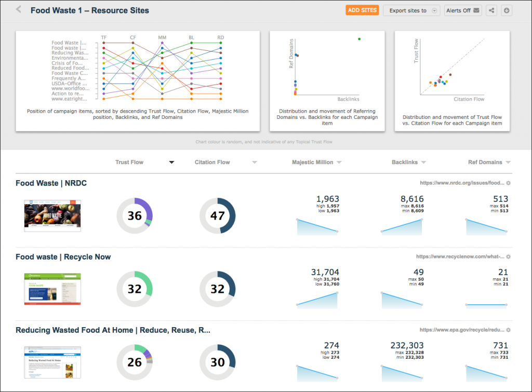This screenshot has width=532, height=392.
Task: Open the Food Waste | NRDC title link
Action: [x=51, y=183]
